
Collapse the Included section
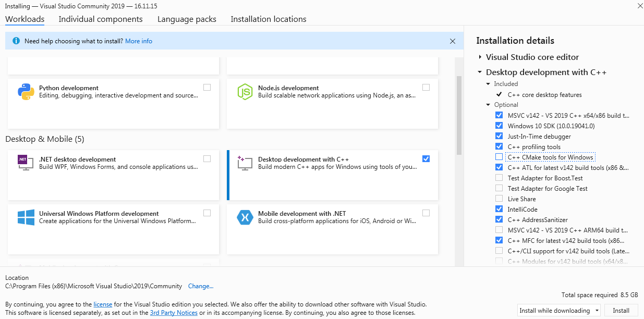tap(489, 84)
